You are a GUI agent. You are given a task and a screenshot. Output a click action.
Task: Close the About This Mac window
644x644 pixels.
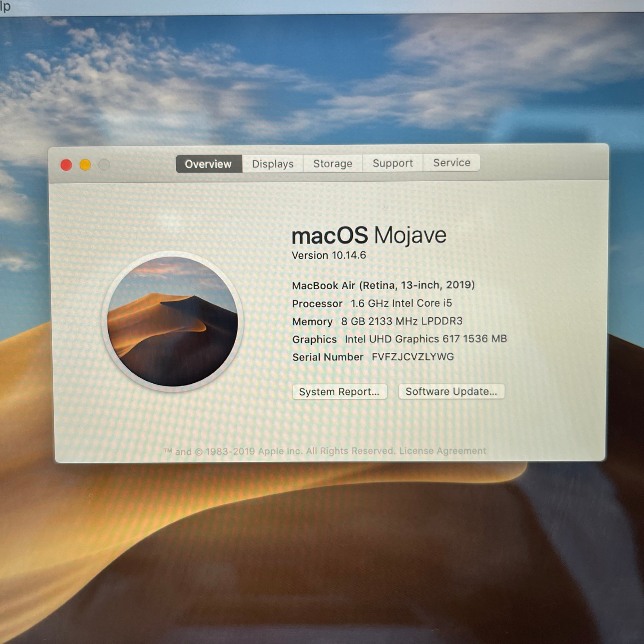pyautogui.click(x=66, y=165)
